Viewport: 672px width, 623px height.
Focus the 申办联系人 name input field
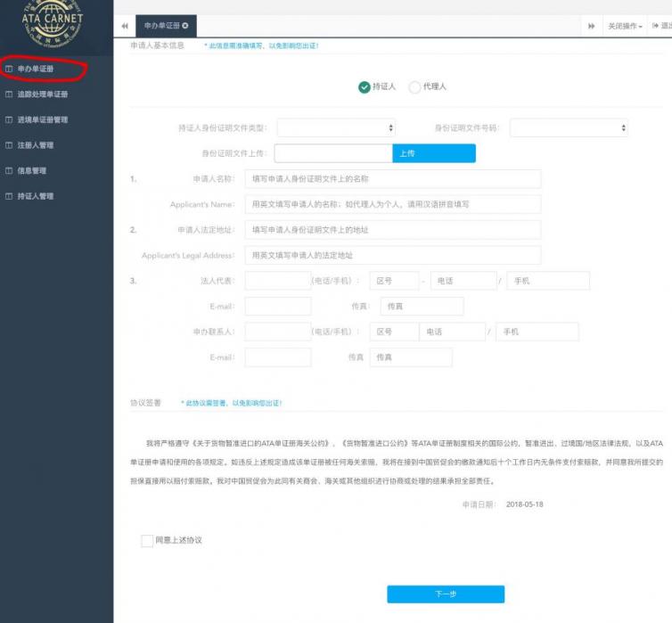(278, 332)
